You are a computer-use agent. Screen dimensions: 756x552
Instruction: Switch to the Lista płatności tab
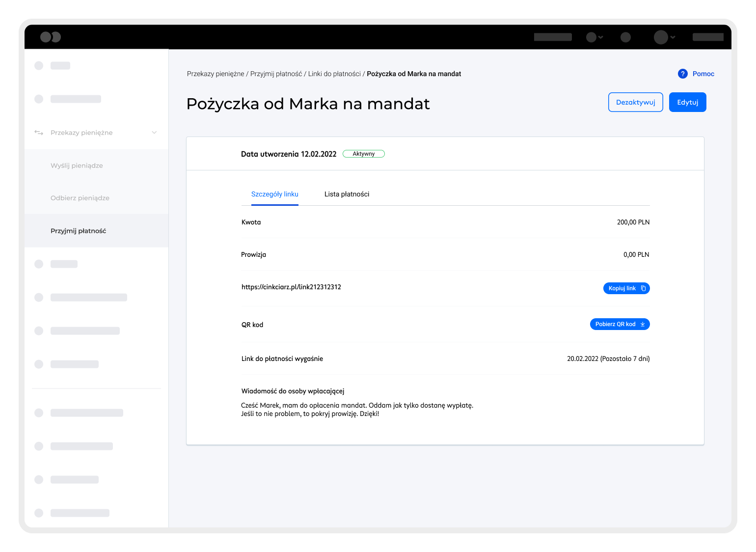tap(347, 194)
